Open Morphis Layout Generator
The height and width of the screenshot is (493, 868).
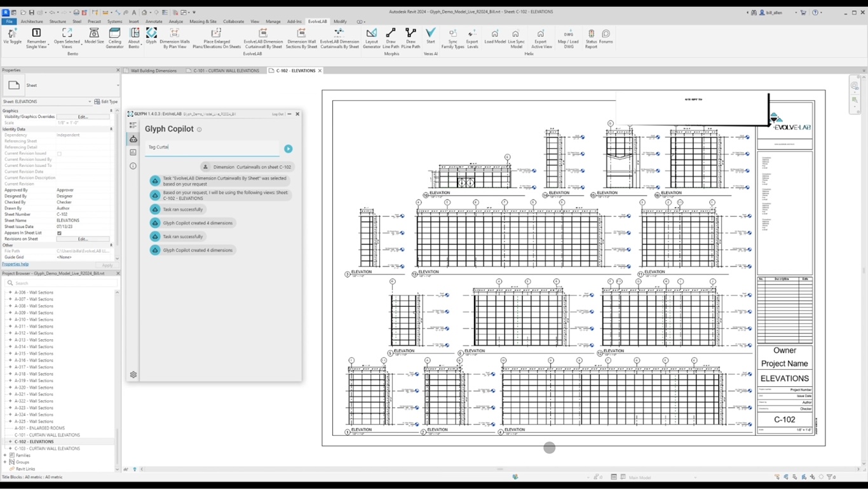(372, 38)
